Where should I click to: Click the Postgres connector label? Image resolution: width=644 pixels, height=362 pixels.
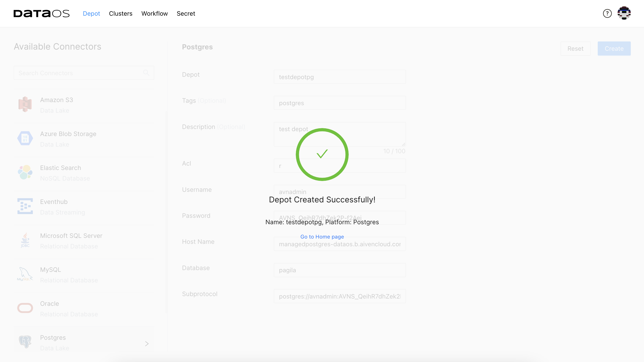53,338
